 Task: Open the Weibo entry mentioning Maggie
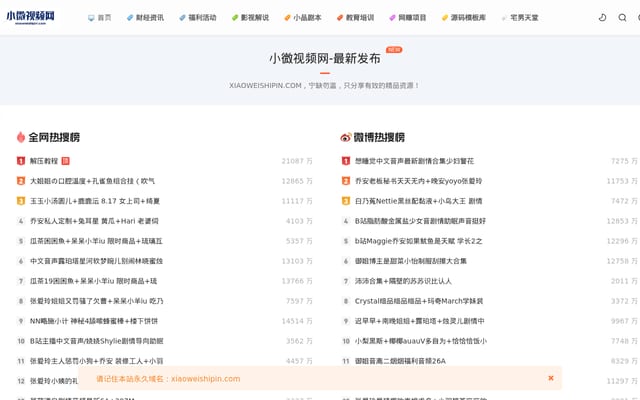pos(418,241)
